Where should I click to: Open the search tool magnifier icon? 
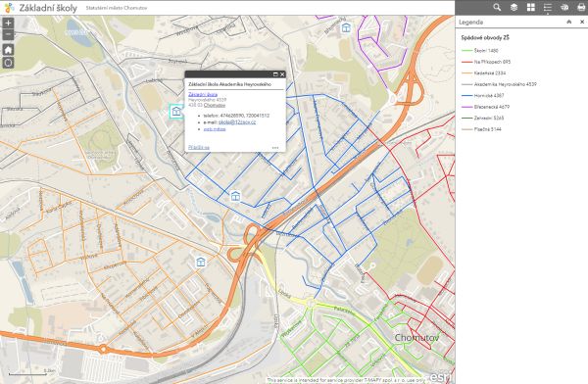pos(497,7)
